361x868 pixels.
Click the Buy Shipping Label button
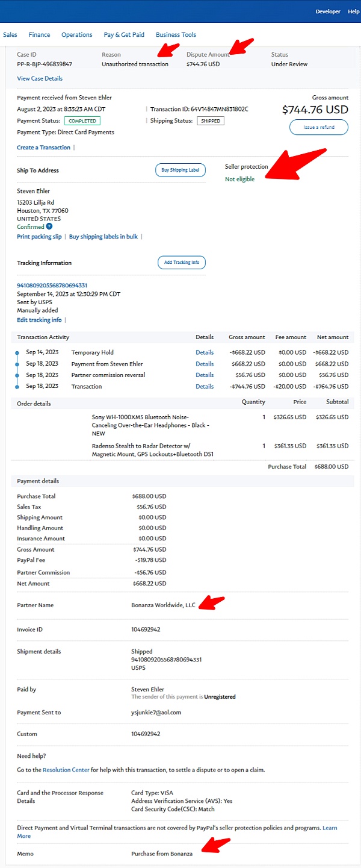coord(180,170)
